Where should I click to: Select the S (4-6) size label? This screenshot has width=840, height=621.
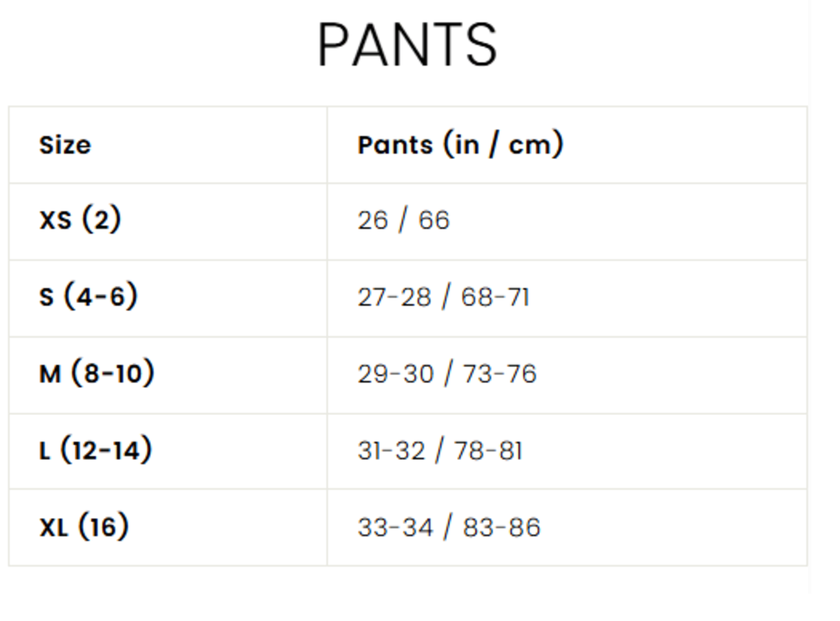coord(88,297)
